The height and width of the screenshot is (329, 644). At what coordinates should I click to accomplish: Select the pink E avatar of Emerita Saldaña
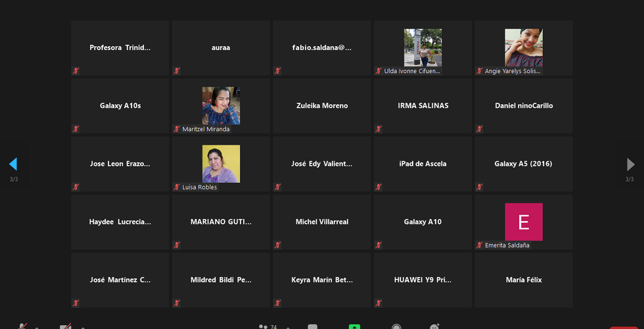(x=524, y=222)
